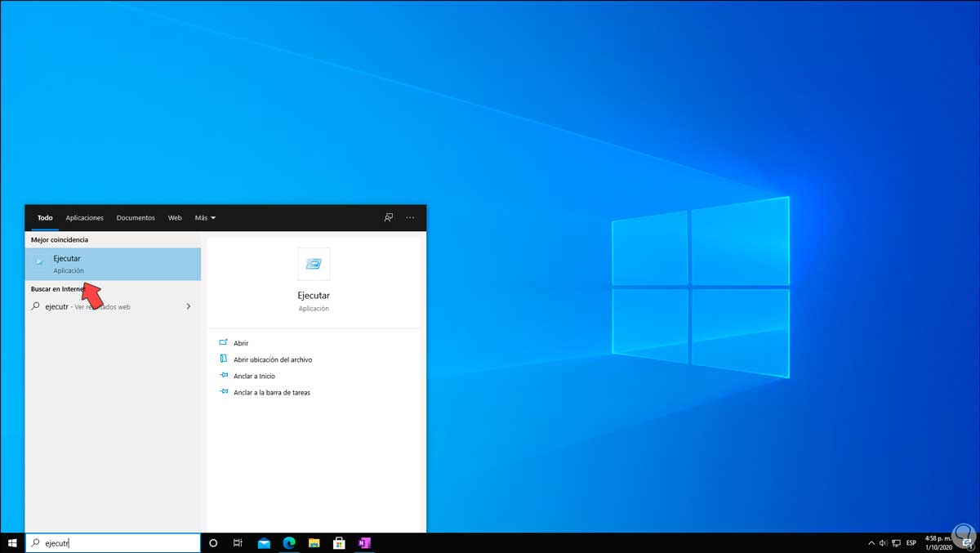Click the Aplicación label under the preview title
Image resolution: width=980 pixels, height=553 pixels.
[x=314, y=309]
